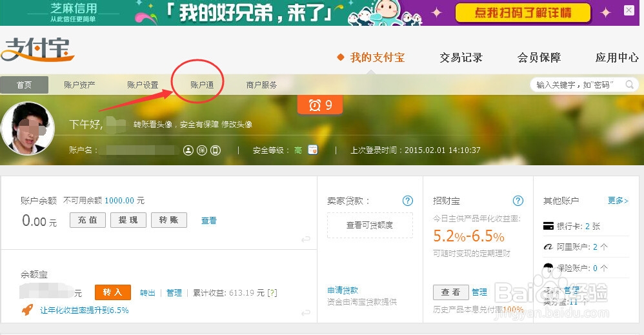Select 首页 in the sub navigation
644x335 pixels.
tap(25, 85)
